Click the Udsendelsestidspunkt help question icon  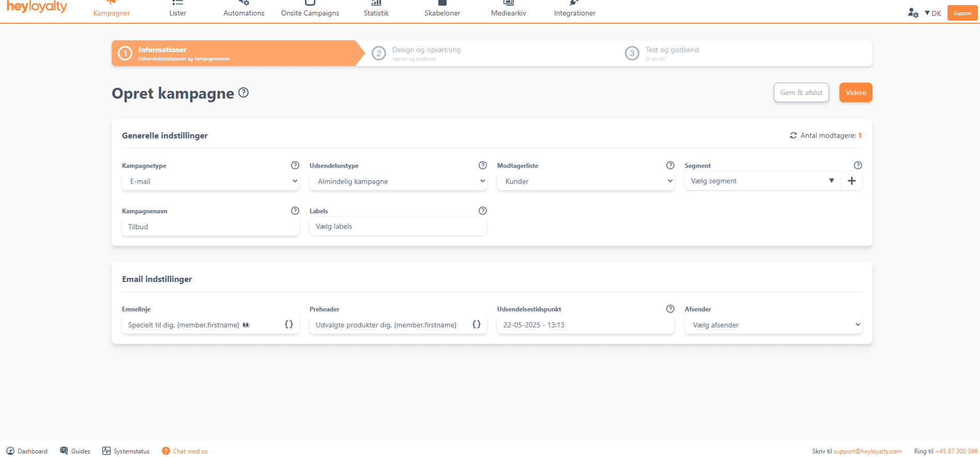tap(670, 309)
